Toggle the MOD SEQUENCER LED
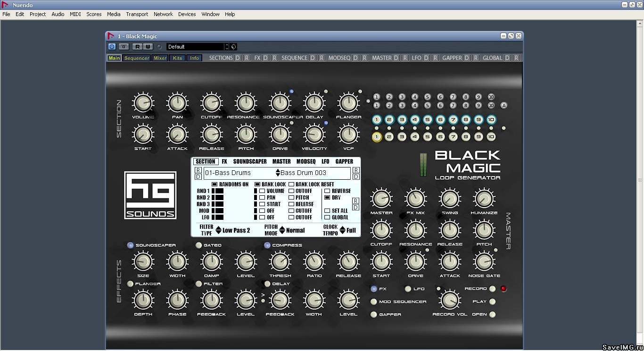This screenshot has width=644, height=351. [374, 301]
